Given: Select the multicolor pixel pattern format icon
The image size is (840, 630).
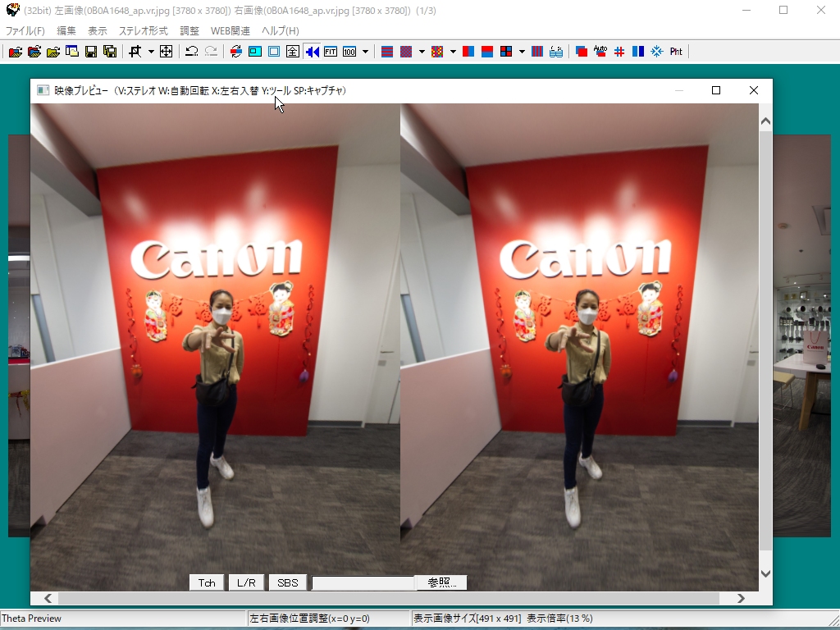Looking at the screenshot, I should pyautogui.click(x=437, y=52).
